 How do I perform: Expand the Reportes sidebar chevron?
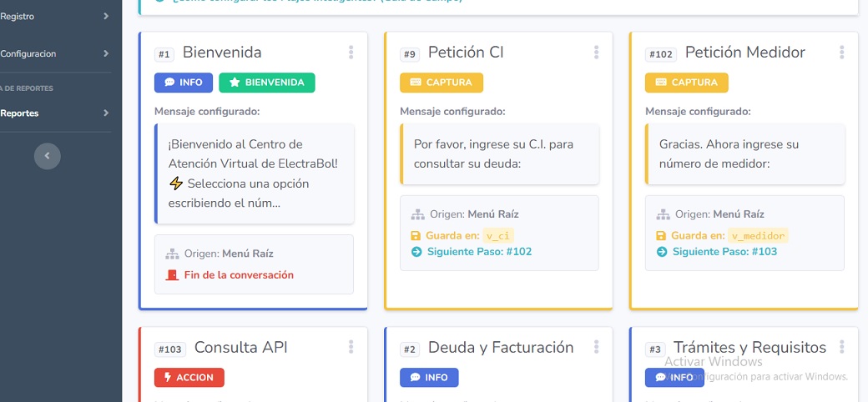coord(106,113)
